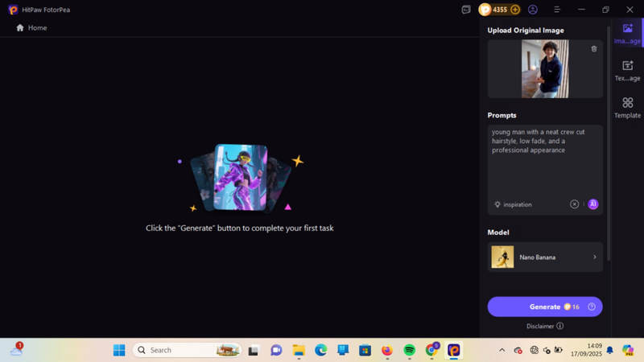Add more credits with plus icon

pos(515,10)
